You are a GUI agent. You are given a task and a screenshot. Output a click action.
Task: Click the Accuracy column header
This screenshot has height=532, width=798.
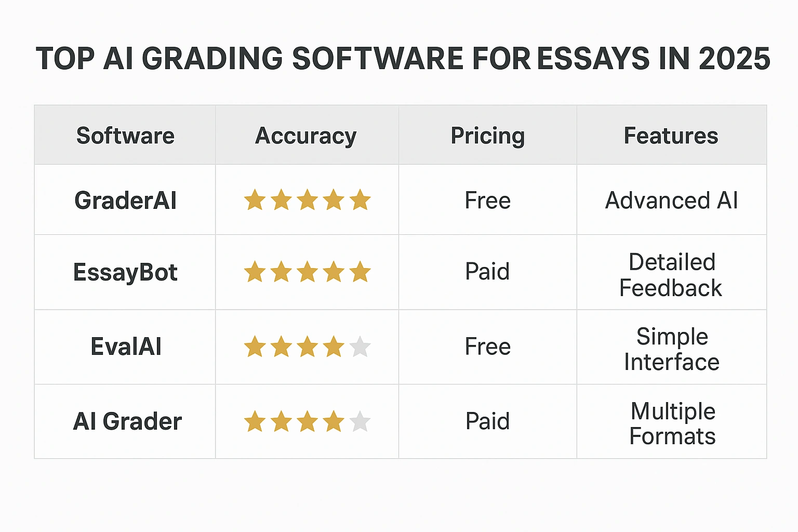[306, 136]
